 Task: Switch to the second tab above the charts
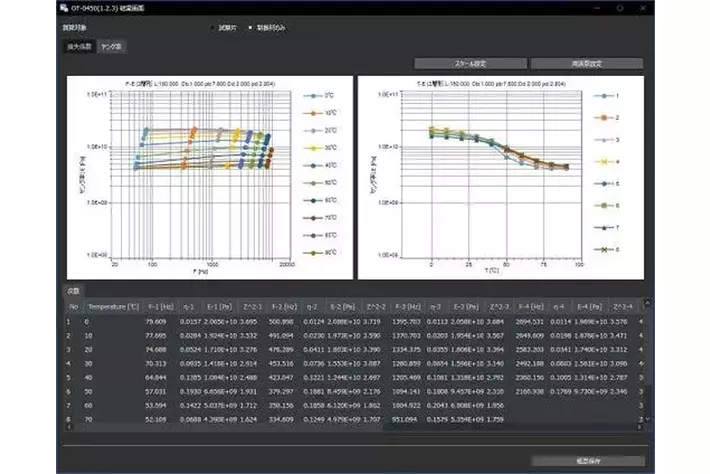point(110,46)
